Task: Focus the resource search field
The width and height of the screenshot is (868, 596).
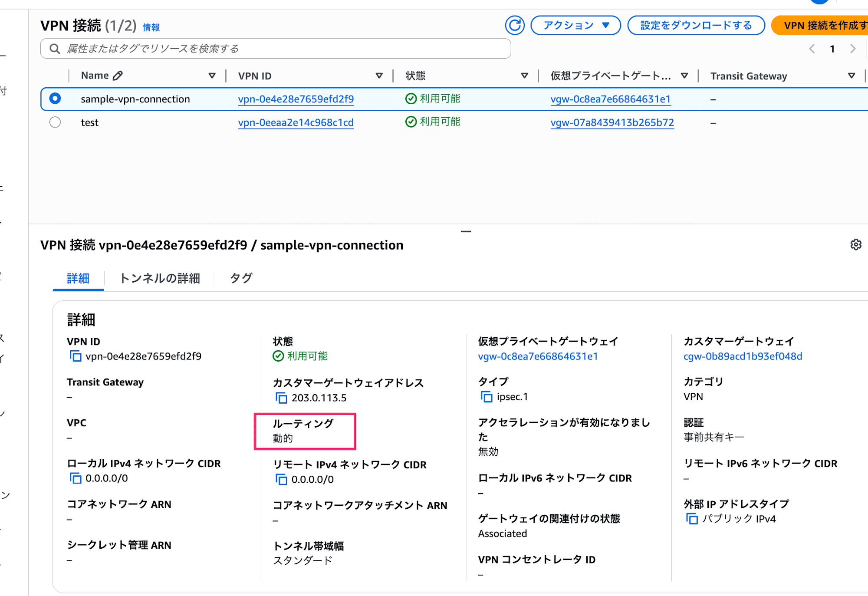Action: click(278, 49)
